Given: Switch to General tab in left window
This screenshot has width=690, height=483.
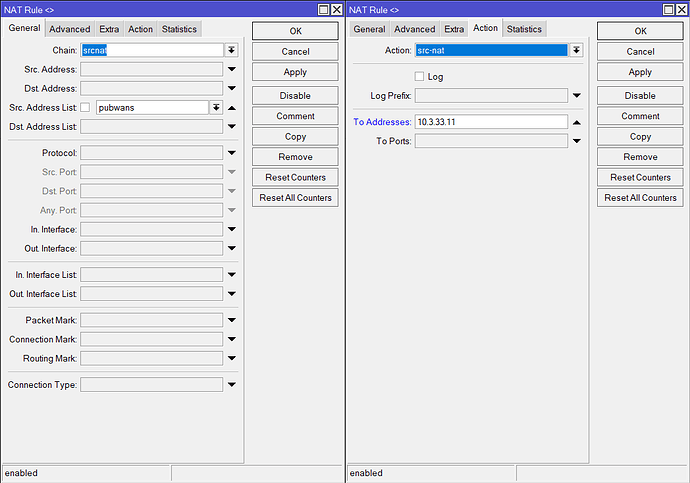Looking at the screenshot, I should click(x=25, y=28).
